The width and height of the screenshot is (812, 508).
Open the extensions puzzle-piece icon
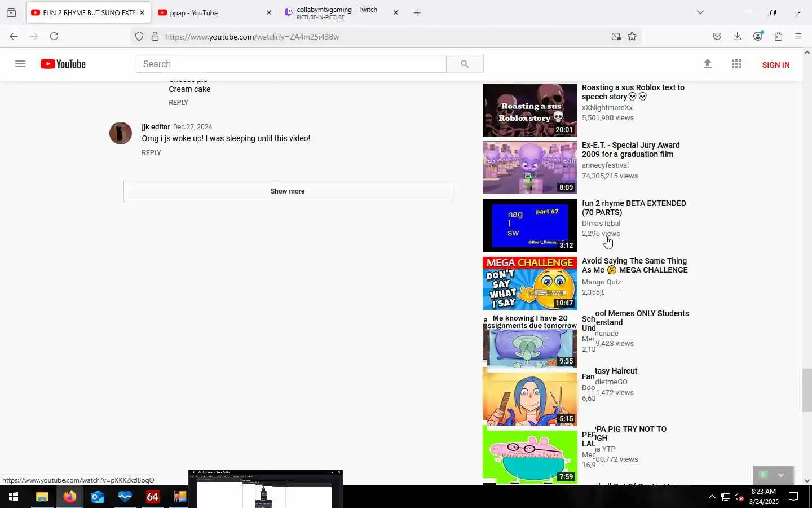click(779, 36)
